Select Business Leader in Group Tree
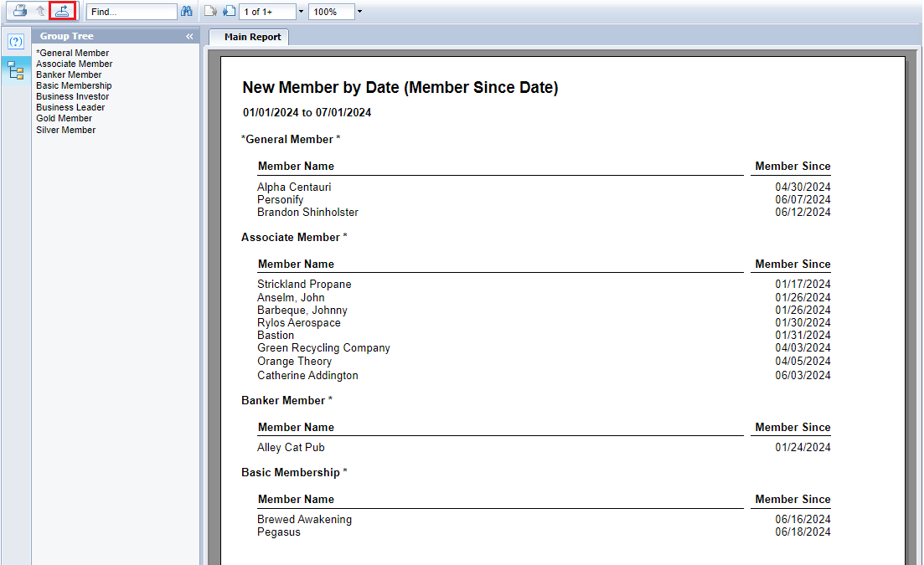The width and height of the screenshot is (924, 565). point(70,107)
